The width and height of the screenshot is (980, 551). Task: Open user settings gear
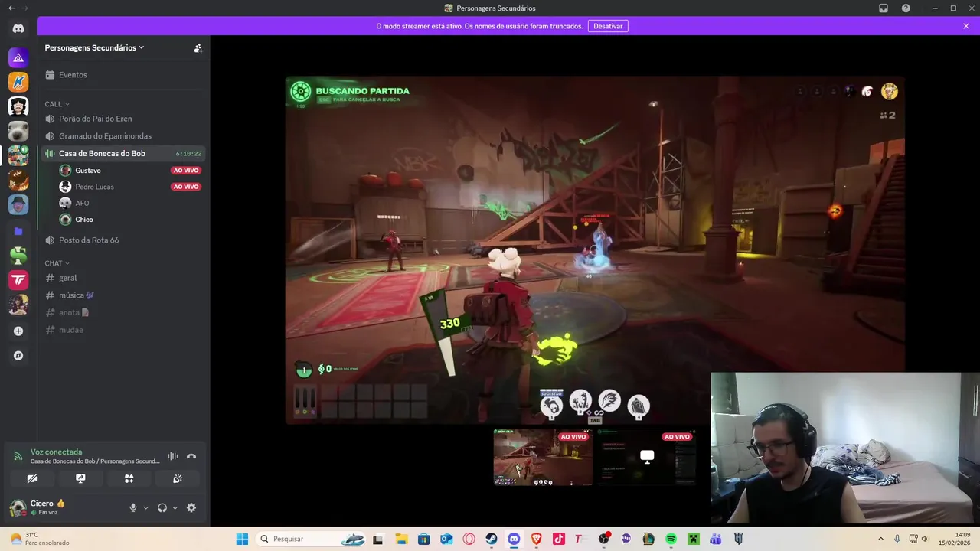pos(191,507)
